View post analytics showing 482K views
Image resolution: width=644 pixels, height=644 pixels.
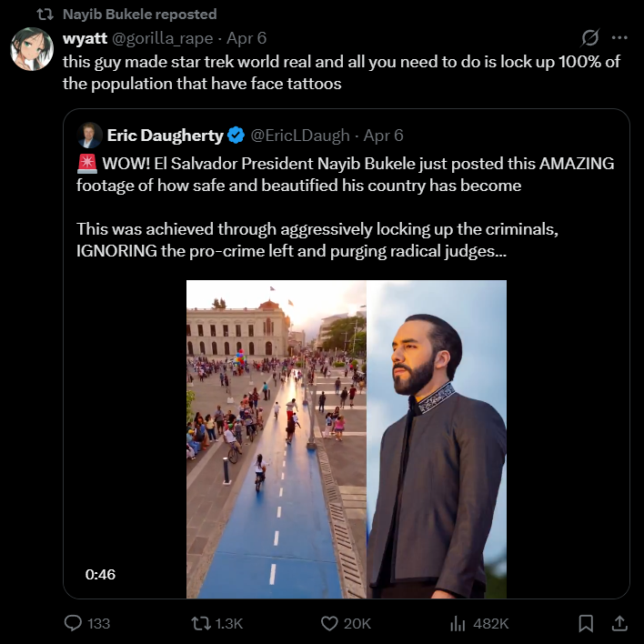(x=458, y=623)
